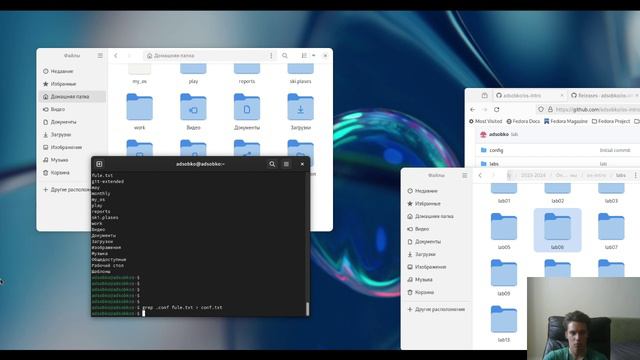Go back in the labs Files window
Image resolution: width=640 pixels, height=360 pixels.
tap(480, 175)
